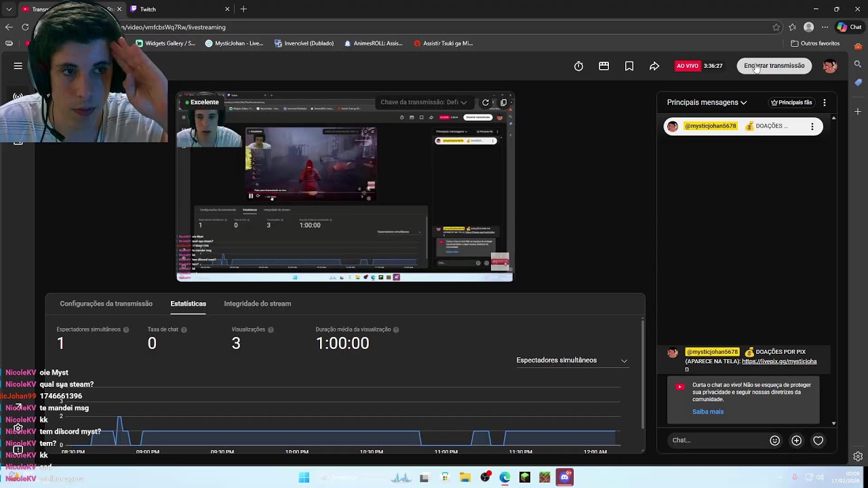The width and height of the screenshot is (868, 488).
Task: Open the channel avatar account menu
Action: [830, 66]
